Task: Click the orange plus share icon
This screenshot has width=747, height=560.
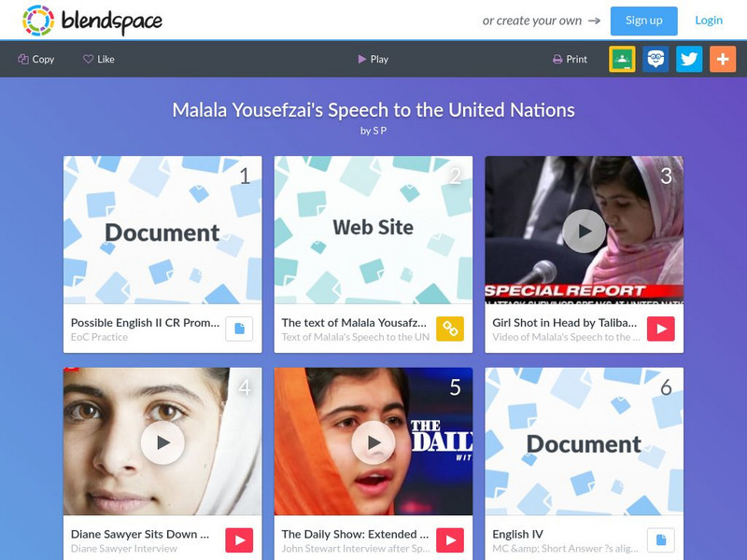Action: point(723,59)
